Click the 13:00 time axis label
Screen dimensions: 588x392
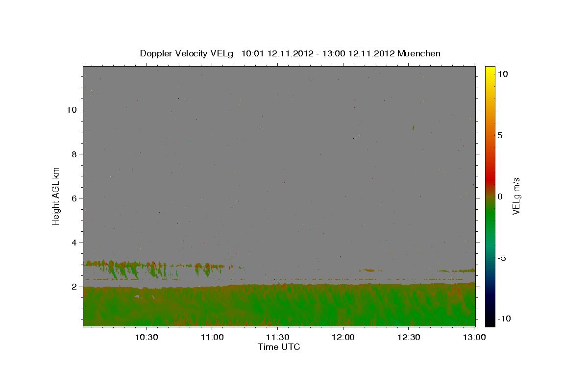[474, 337]
